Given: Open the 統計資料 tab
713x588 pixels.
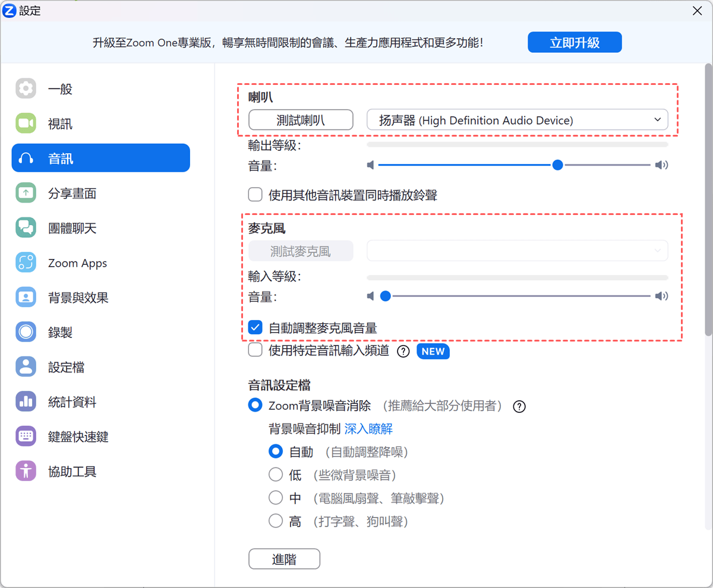Looking at the screenshot, I should (x=101, y=402).
